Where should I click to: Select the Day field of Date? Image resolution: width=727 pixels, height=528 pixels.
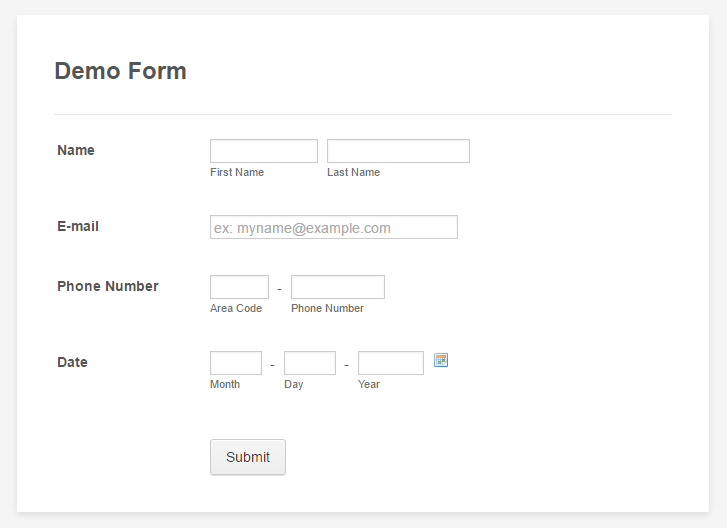310,363
